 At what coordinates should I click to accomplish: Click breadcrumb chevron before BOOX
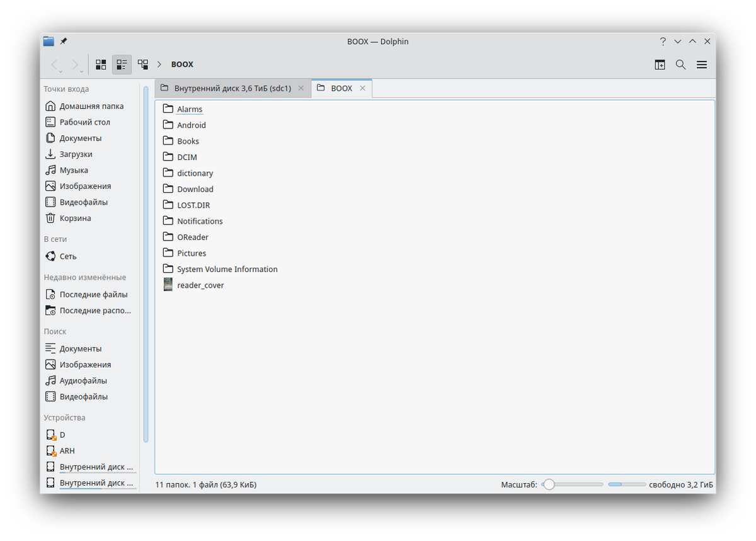pos(159,64)
